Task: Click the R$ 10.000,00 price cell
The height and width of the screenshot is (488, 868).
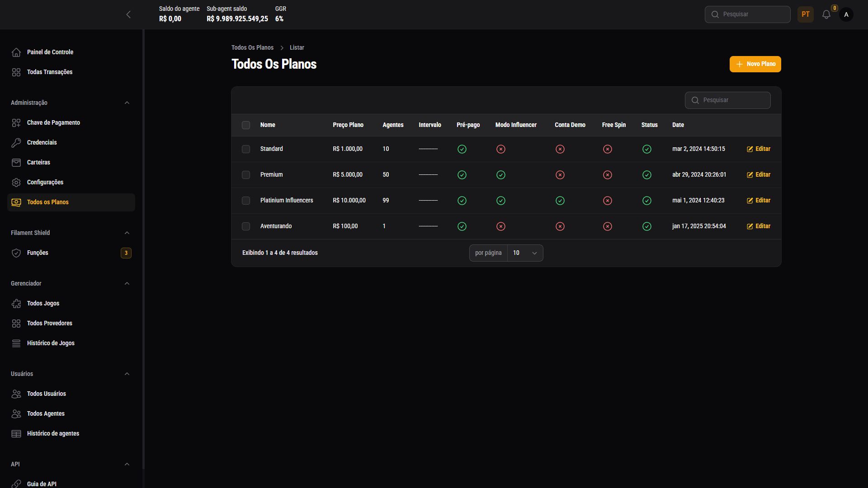Action: click(349, 201)
